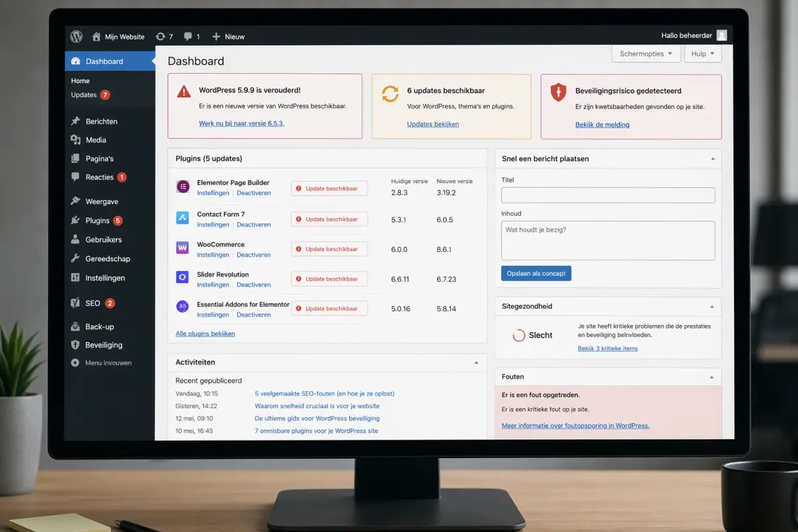Screen dimensions: 798x532
Task: Open post Waarom snelheid cruciaal is
Action: 317,406
